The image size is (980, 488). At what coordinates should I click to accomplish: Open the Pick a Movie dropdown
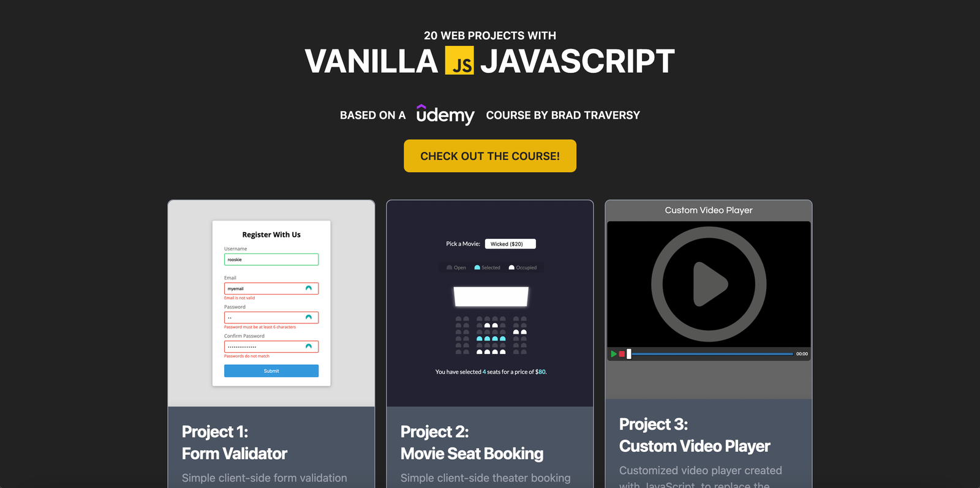510,244
